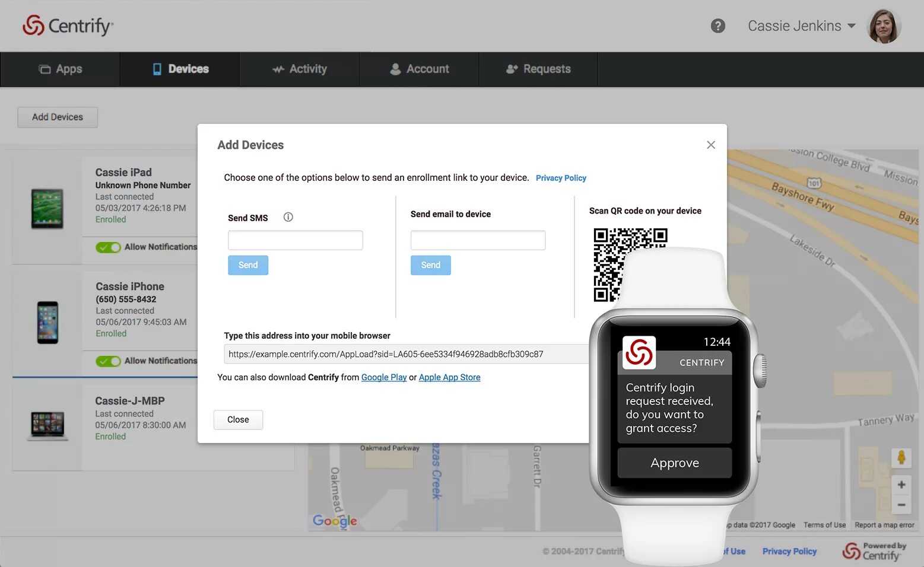Click the Powered by Centrify footer logo
This screenshot has width=924, height=567.
click(875, 552)
